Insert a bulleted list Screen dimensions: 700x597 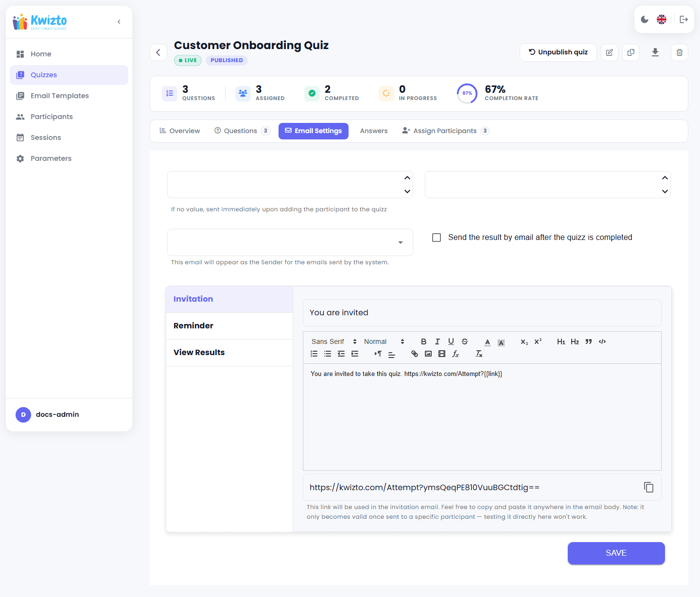pos(328,354)
